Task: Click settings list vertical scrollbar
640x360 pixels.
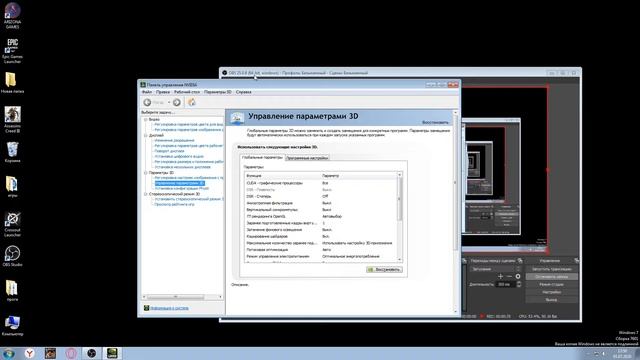Action: 400,217
